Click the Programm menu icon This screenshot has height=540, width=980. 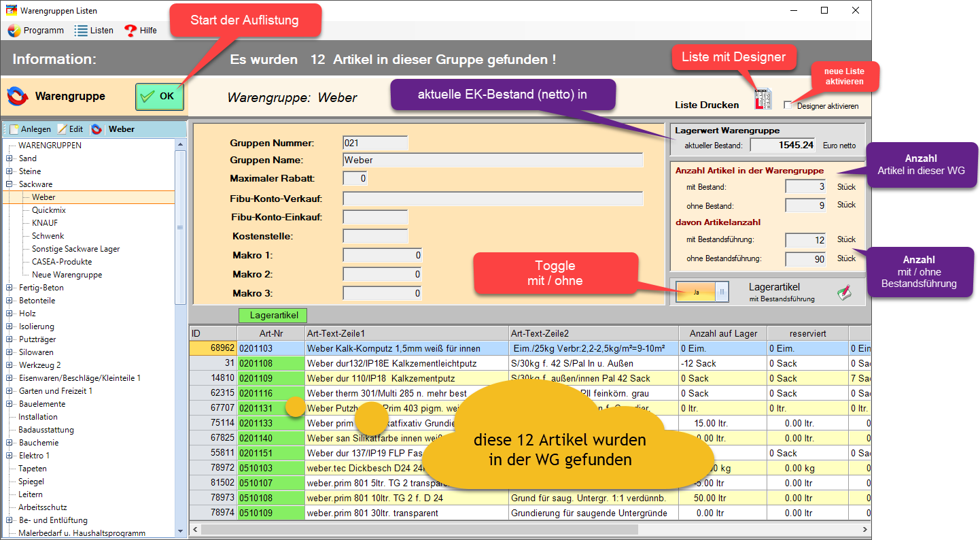pos(14,31)
